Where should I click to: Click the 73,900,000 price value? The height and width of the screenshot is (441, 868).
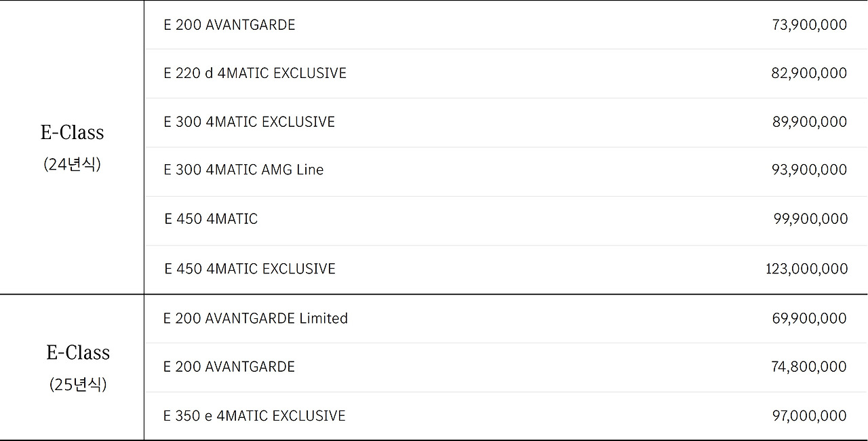(809, 25)
